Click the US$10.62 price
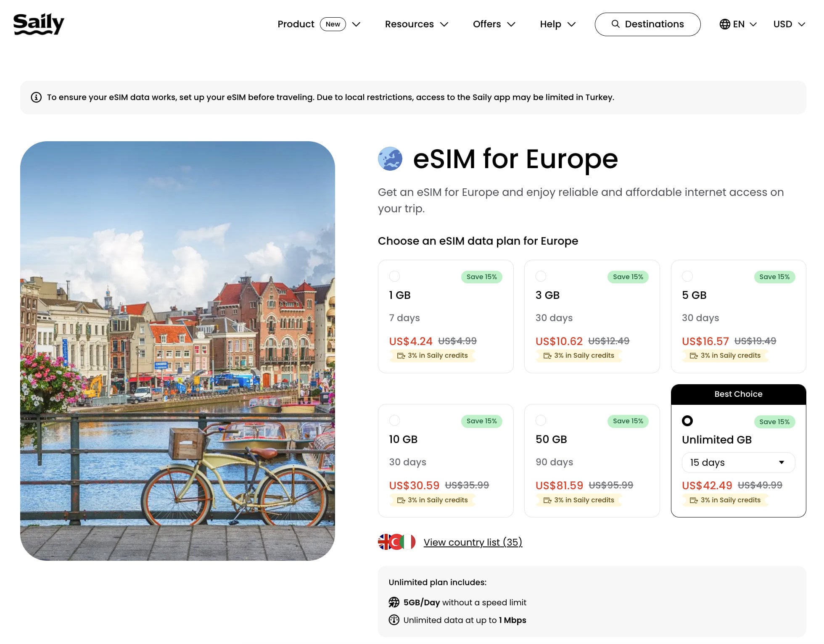Image resolution: width=824 pixels, height=644 pixels. click(559, 341)
